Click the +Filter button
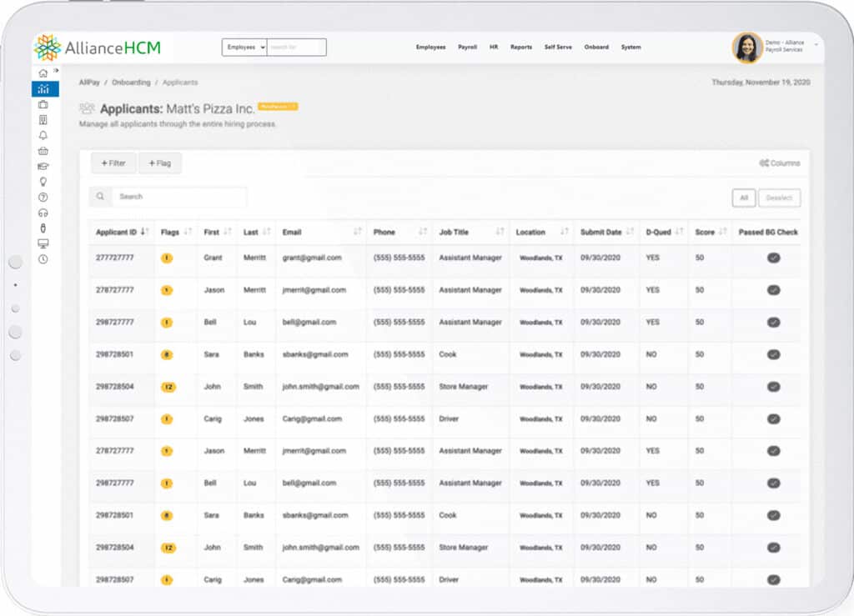 (x=113, y=163)
